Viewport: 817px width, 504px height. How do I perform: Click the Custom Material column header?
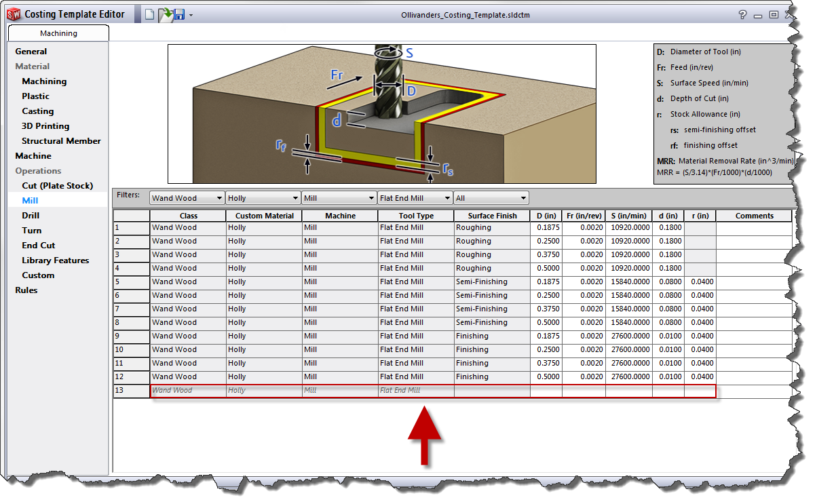tap(264, 216)
